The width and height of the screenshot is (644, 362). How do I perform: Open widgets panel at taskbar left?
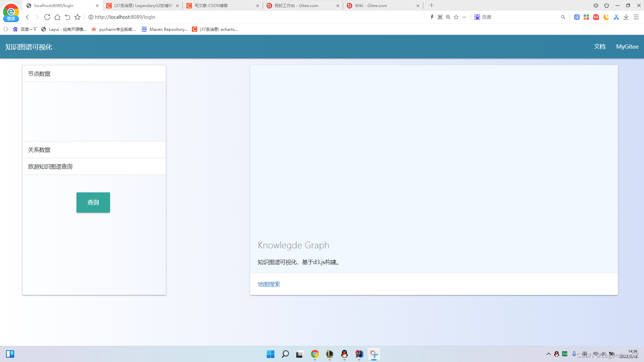click(x=10, y=354)
